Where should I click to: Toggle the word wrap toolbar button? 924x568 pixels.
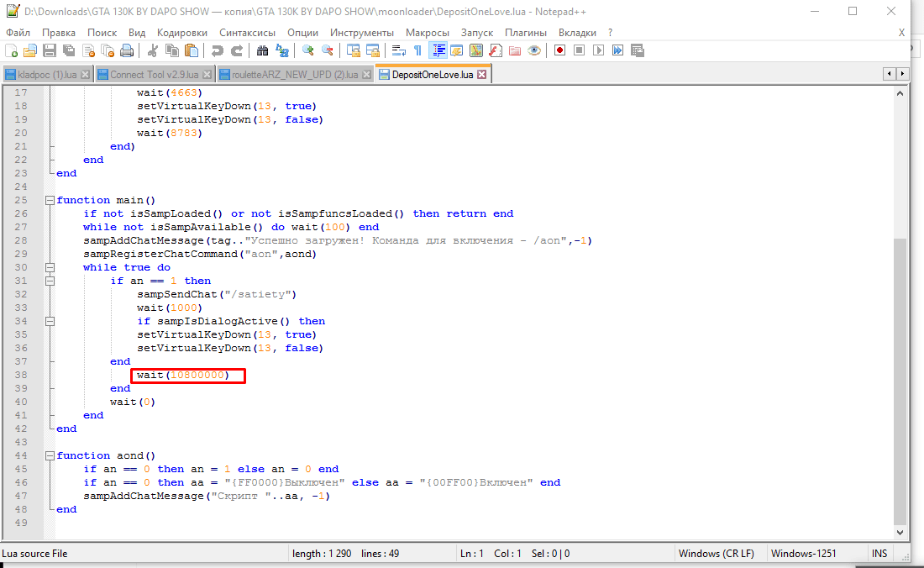click(398, 50)
